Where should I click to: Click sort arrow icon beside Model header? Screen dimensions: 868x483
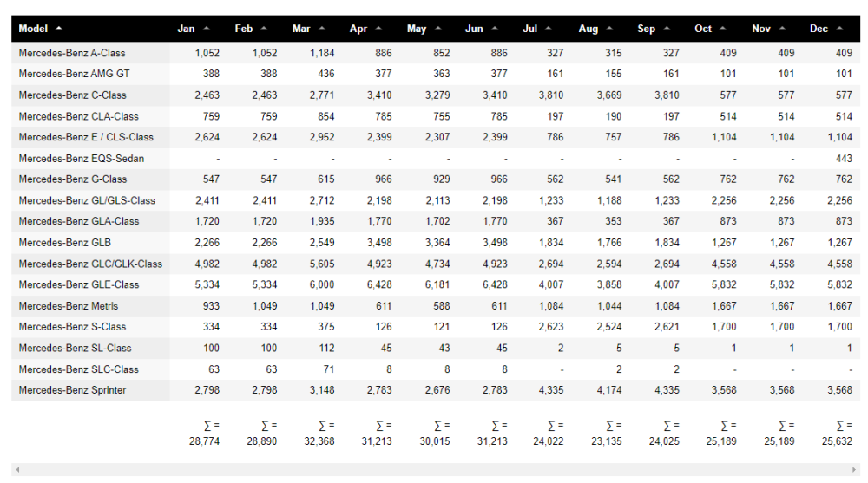pos(59,29)
